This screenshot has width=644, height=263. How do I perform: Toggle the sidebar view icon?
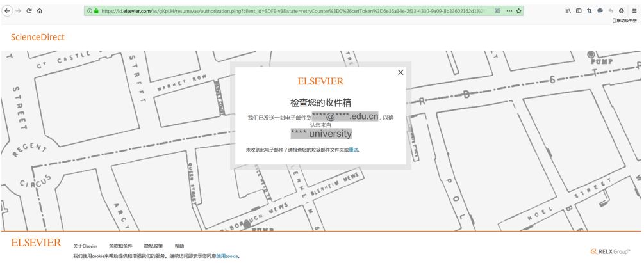coord(579,11)
